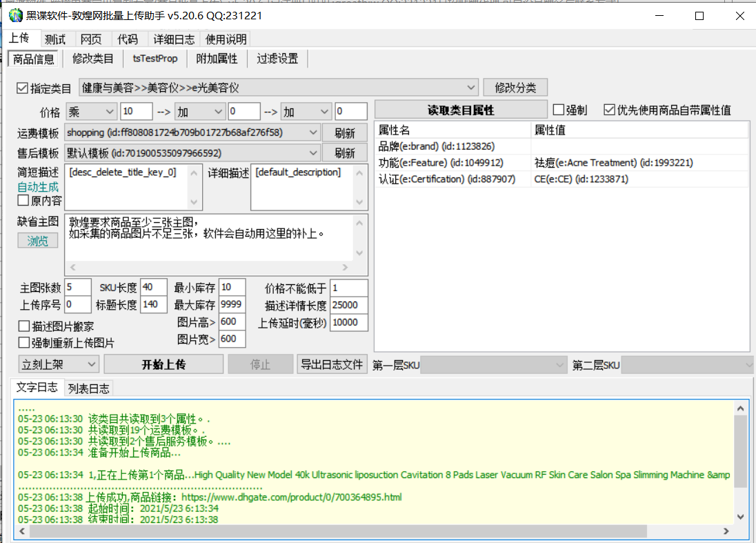Focus the 最大库存 input field
The width and height of the screenshot is (756, 543).
tap(232, 305)
